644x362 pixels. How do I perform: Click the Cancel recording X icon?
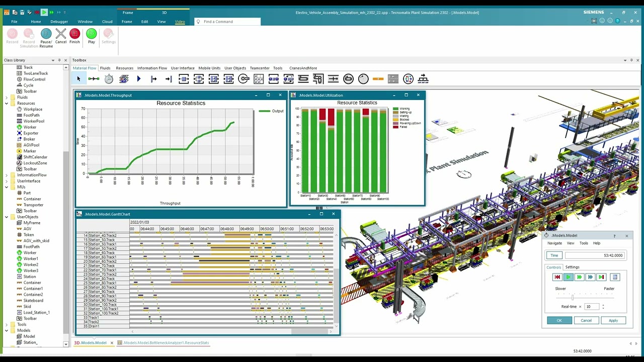coord(61,34)
